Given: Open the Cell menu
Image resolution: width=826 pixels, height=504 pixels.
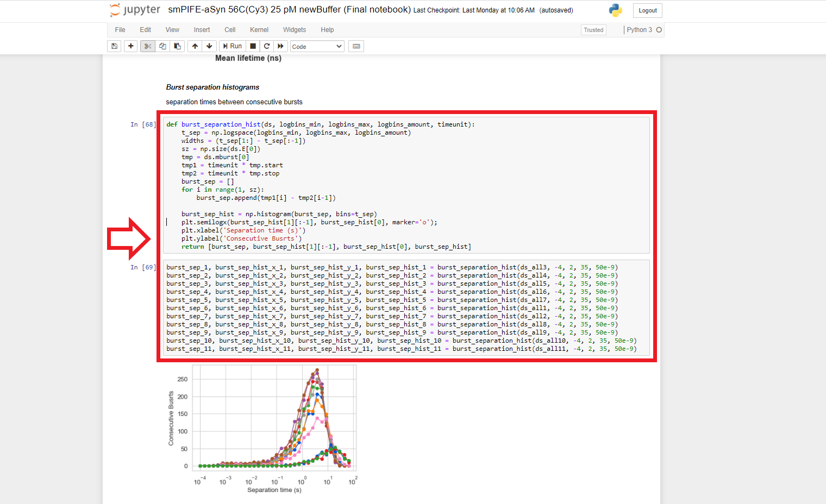Looking at the screenshot, I should [230, 30].
